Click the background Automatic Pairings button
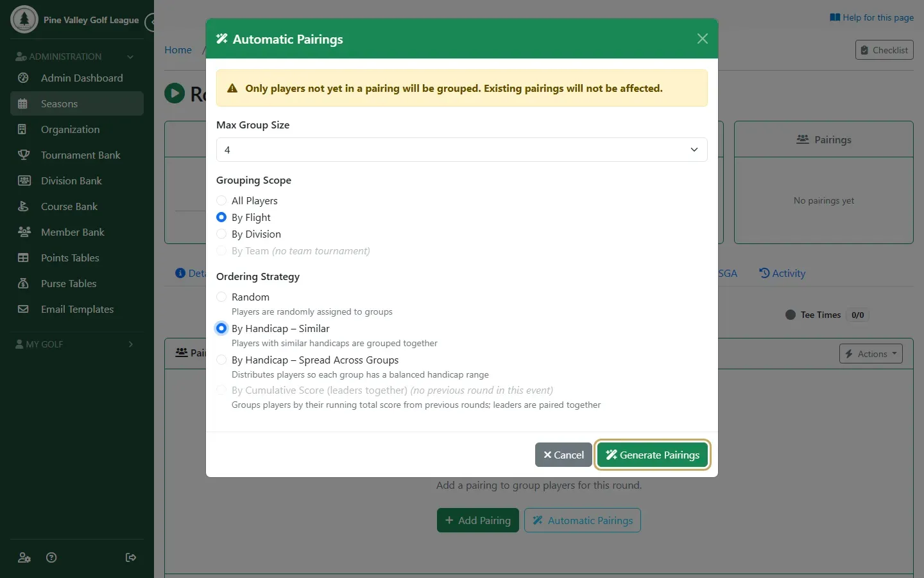Viewport: 924px width, 578px height. (583, 520)
